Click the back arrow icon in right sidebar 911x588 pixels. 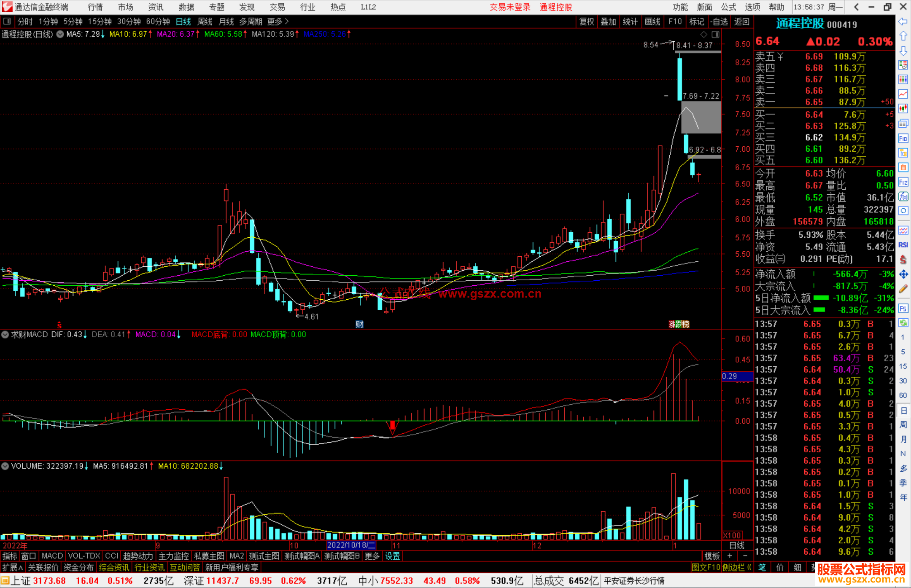903,21
